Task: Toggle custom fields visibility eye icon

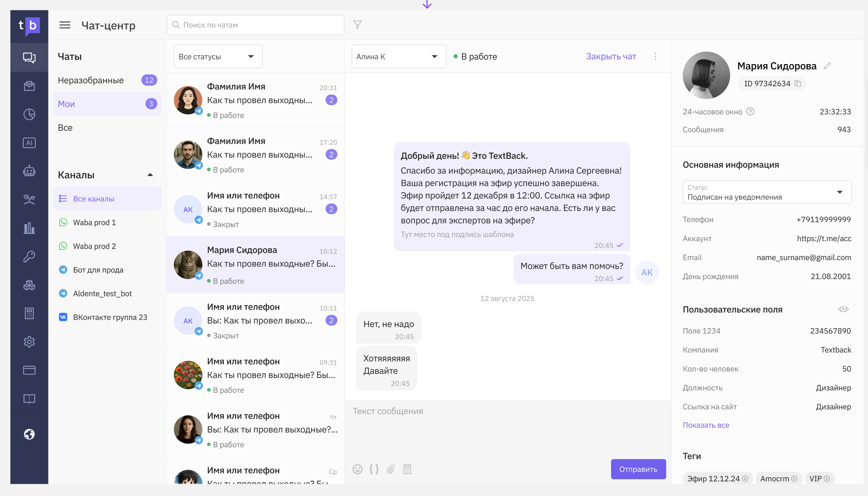Action: tap(843, 309)
